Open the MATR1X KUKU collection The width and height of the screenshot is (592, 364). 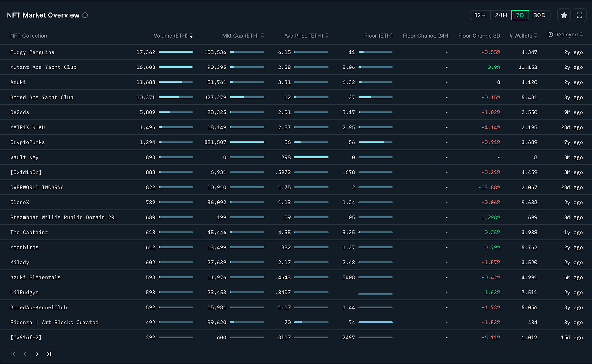click(27, 127)
